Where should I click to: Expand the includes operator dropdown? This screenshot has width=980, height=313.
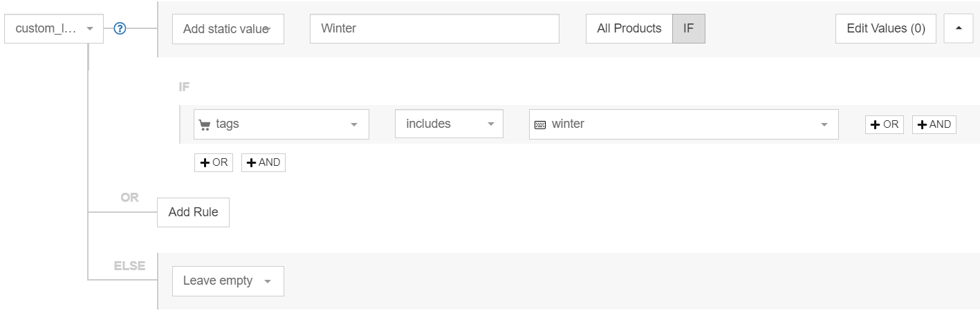(449, 124)
